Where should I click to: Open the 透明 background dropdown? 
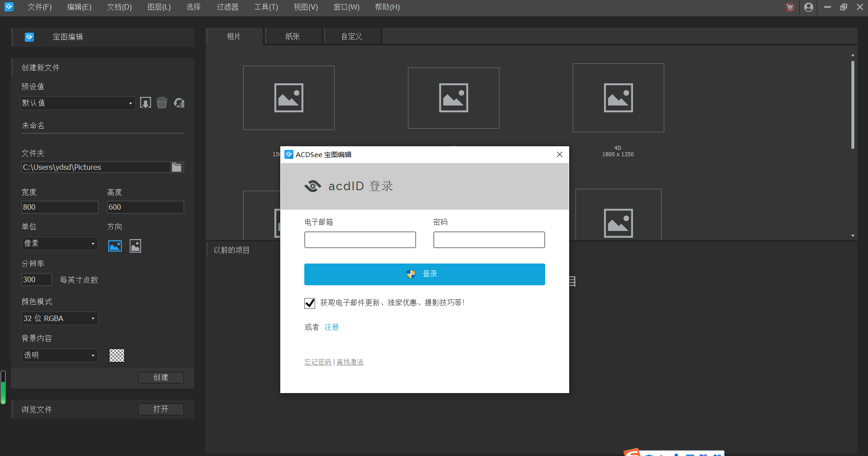[x=60, y=355]
